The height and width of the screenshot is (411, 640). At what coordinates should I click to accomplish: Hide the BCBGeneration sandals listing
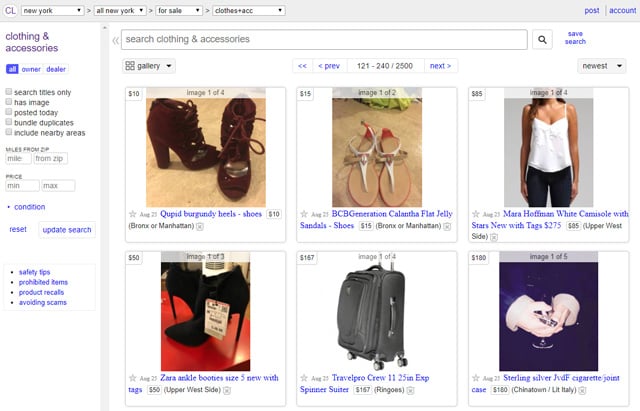(447, 227)
